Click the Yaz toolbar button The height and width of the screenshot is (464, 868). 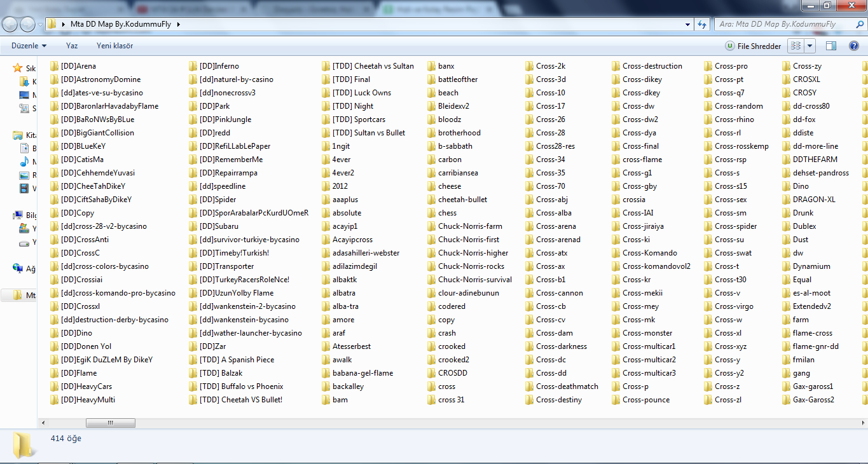pyautogui.click(x=72, y=46)
